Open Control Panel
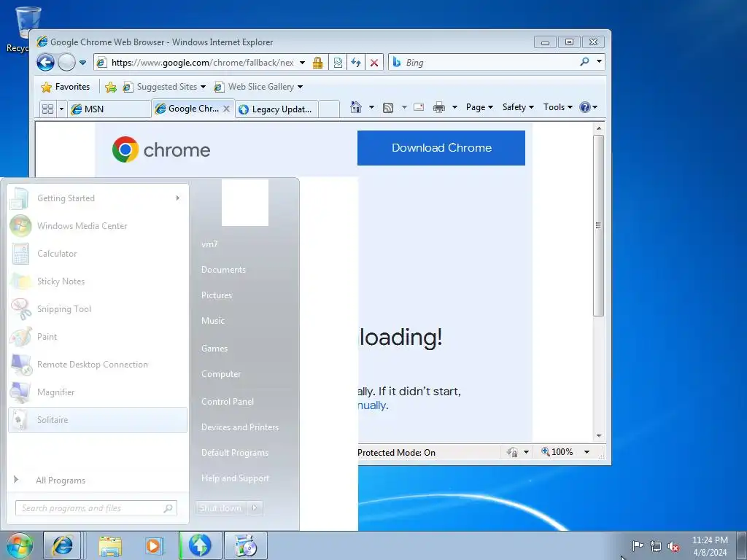 (228, 402)
